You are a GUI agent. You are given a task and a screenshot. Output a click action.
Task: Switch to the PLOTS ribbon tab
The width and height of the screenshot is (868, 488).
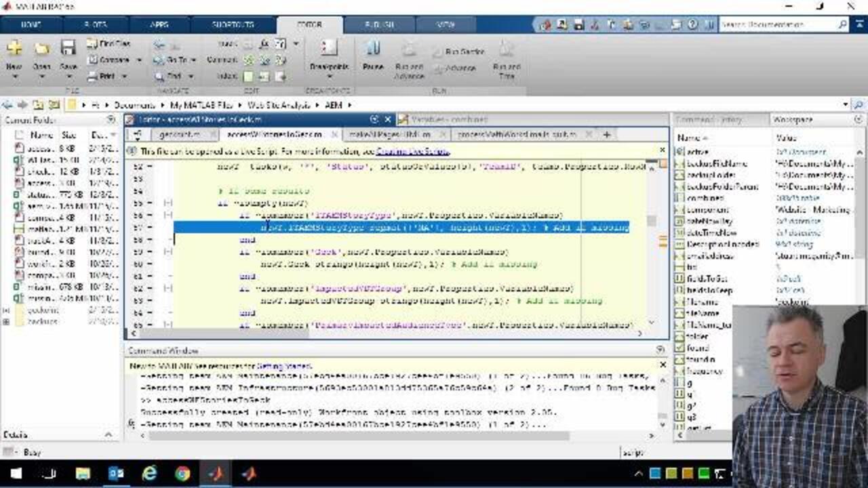tap(95, 24)
